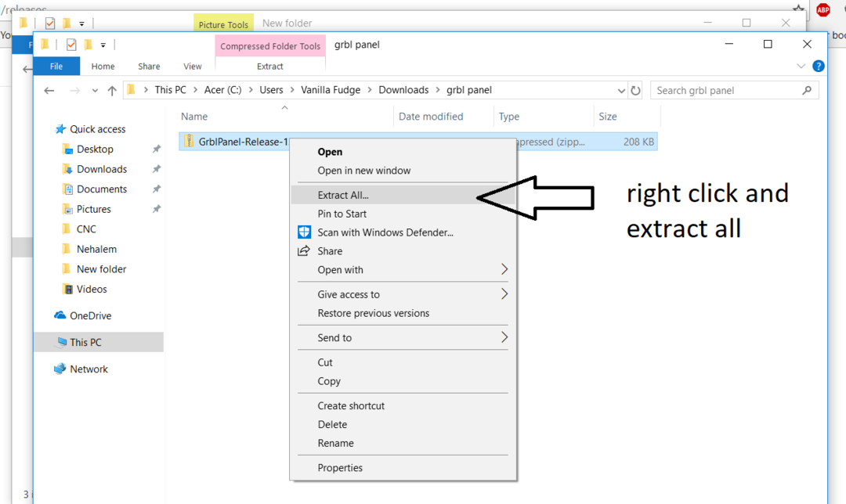
Task: Open the Quick Access Toolbar customize dropdown
Action: click(103, 45)
